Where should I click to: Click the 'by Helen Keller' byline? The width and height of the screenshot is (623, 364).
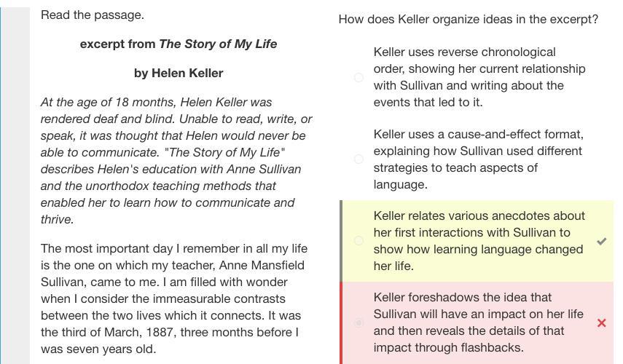[x=179, y=73]
